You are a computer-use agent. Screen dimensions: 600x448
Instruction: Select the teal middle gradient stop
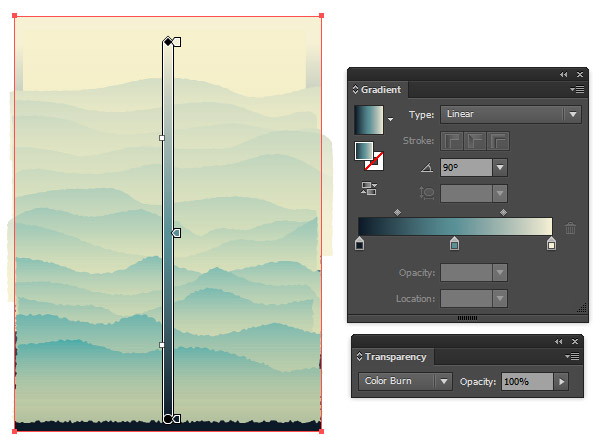[454, 243]
